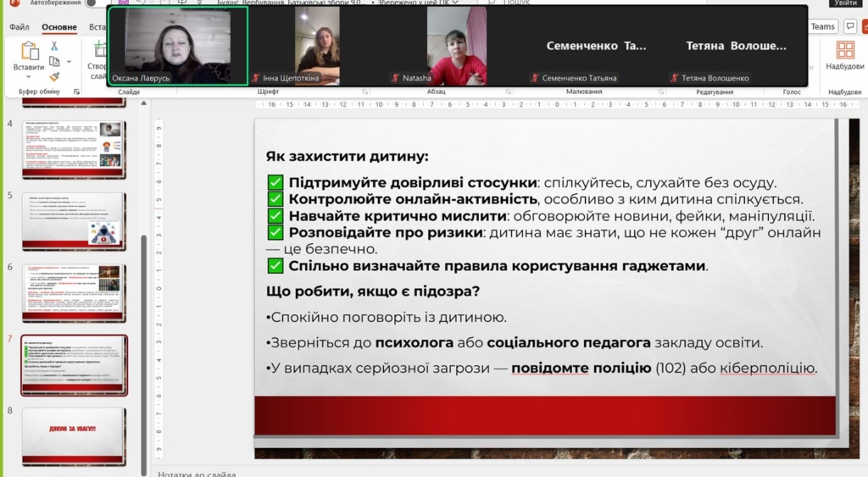Click the Cut scissors icon
The image size is (868, 477).
click(x=54, y=46)
